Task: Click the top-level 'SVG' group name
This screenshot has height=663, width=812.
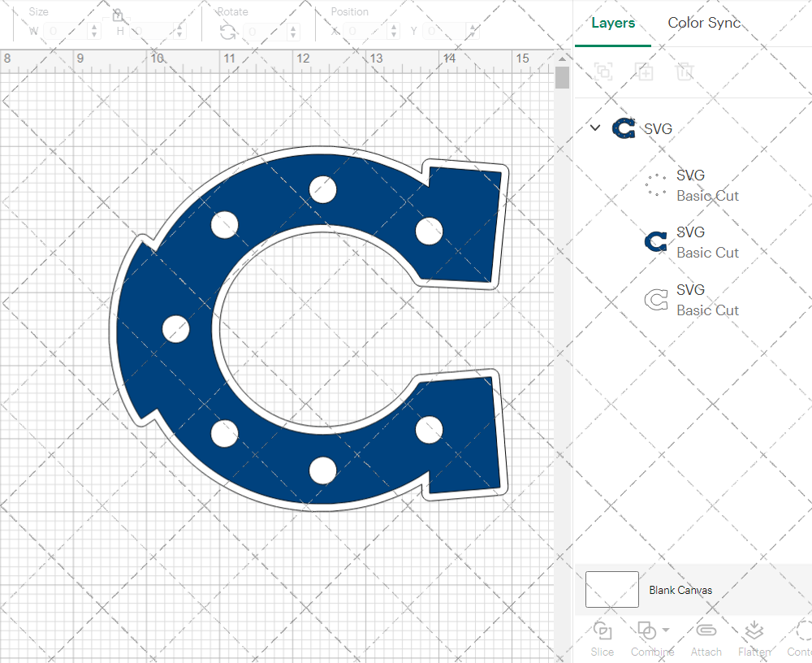Action: 658,128
